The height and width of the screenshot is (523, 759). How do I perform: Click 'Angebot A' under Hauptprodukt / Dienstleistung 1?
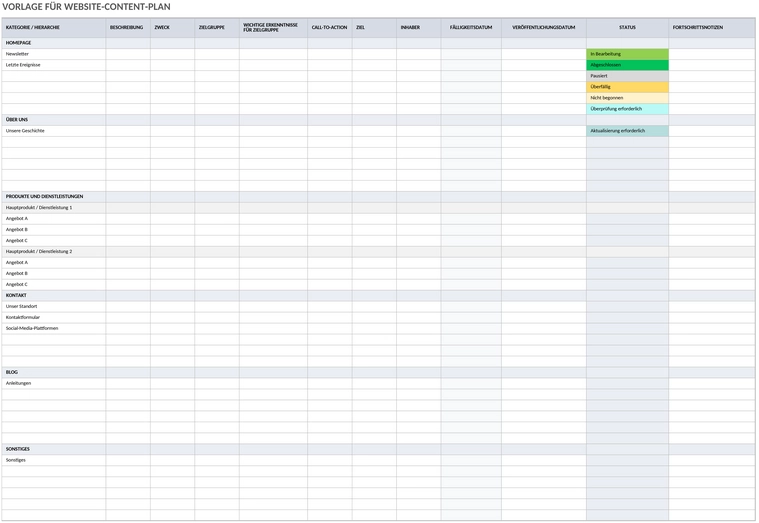[x=54, y=218]
